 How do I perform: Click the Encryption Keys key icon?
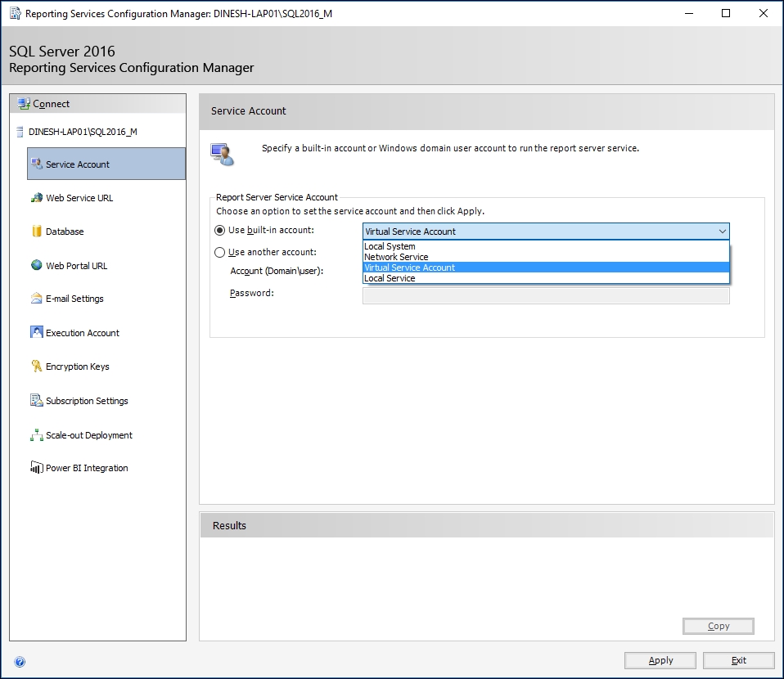[x=37, y=366]
